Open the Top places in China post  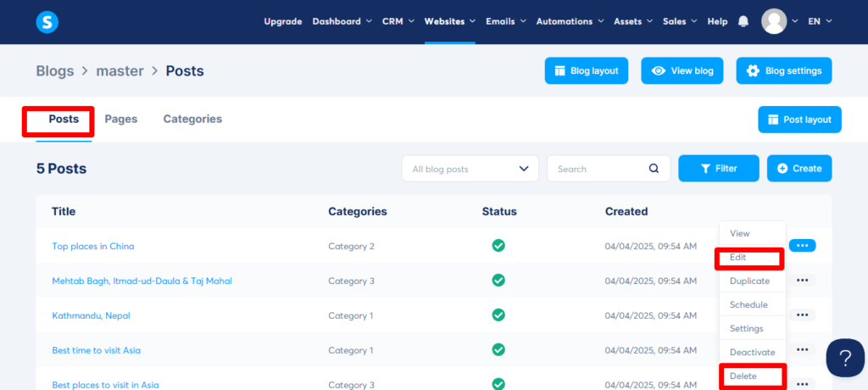pos(93,246)
